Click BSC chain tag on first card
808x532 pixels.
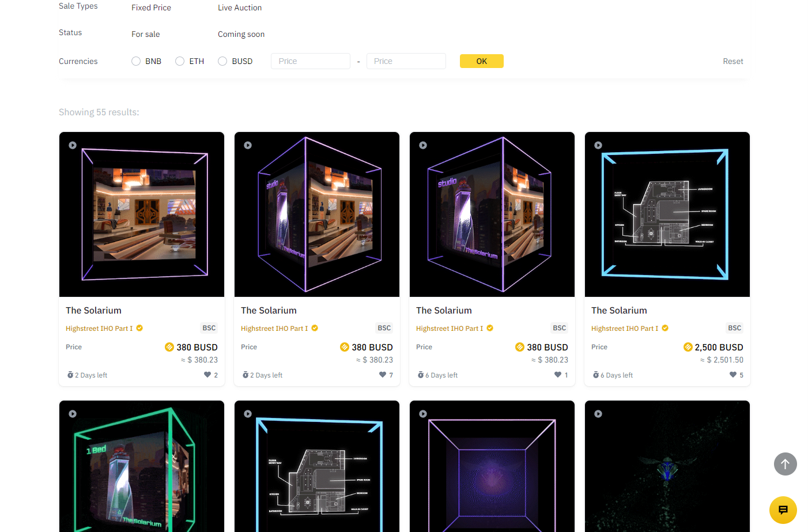[209, 328]
